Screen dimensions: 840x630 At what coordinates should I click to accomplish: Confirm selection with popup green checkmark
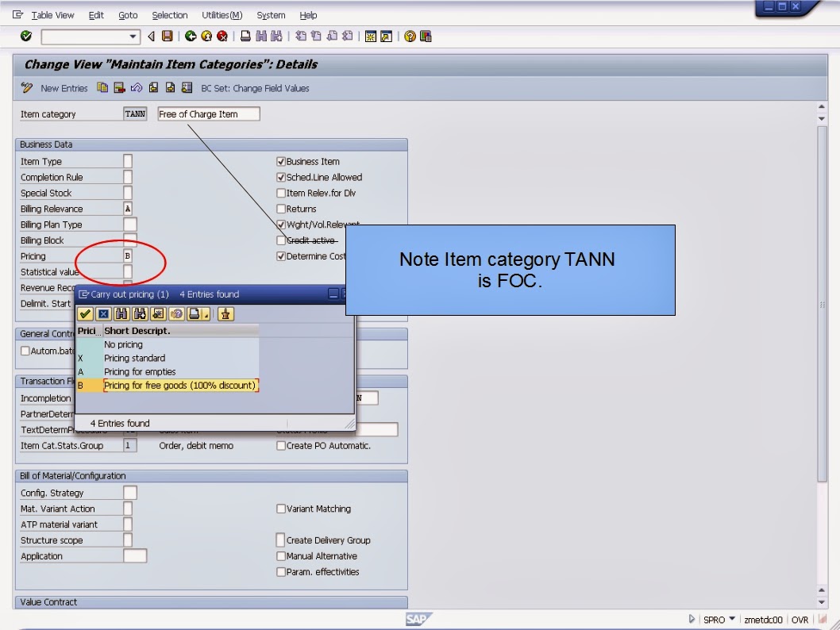pyautogui.click(x=85, y=313)
